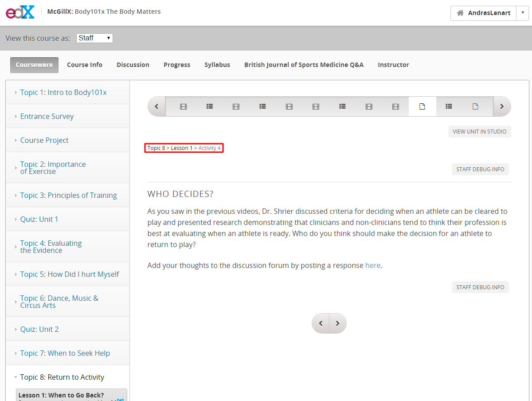
Task: Click the home icon beside AndrasLenart
Action: coord(460,13)
